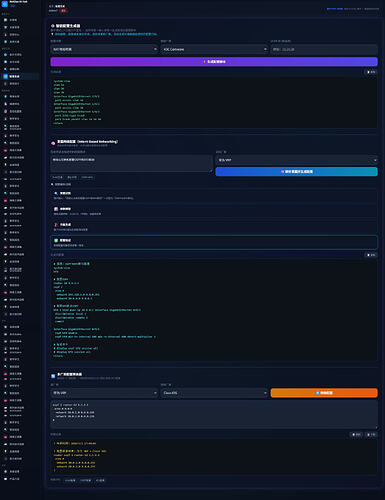Click the blue app logo in the sidebar header

(5, 4)
